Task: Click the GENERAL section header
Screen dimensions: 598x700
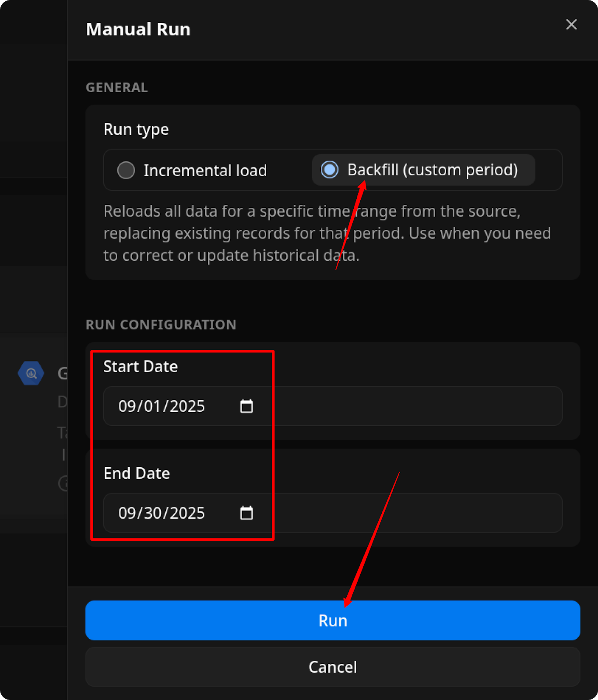Action: 116,87
